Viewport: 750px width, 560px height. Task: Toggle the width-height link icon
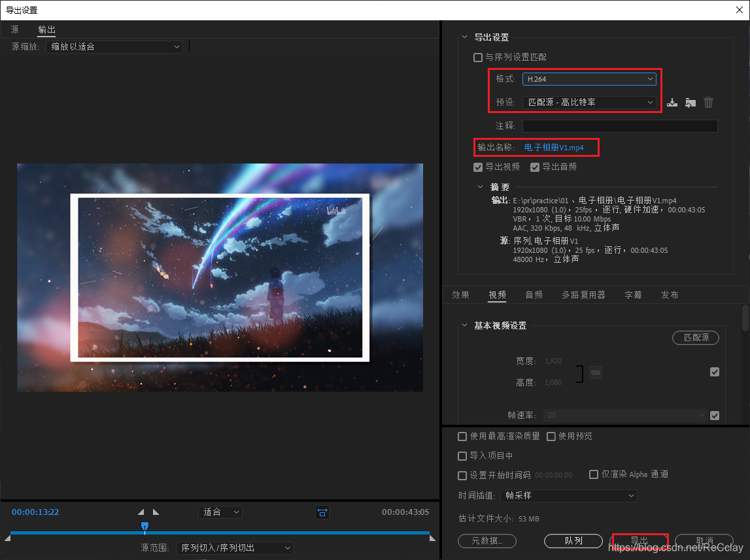pyautogui.click(x=596, y=372)
